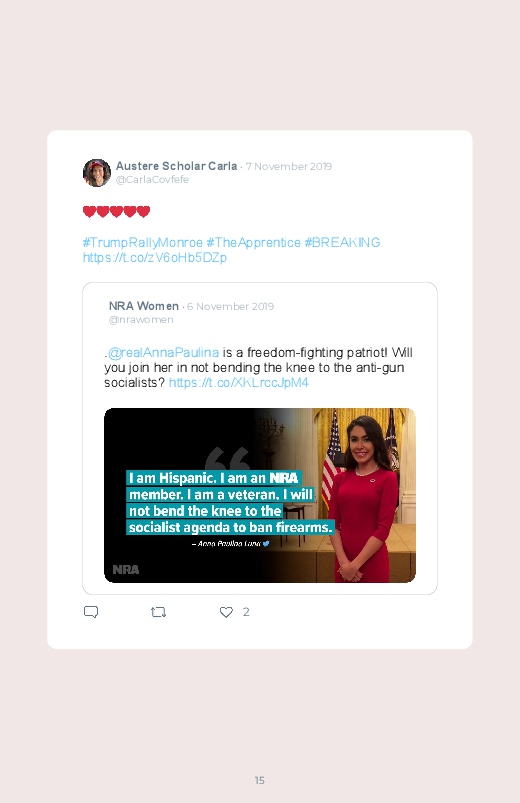Screen dimensions: 520x803
Task: Click the retweet arrows icon
Action: coord(158,612)
